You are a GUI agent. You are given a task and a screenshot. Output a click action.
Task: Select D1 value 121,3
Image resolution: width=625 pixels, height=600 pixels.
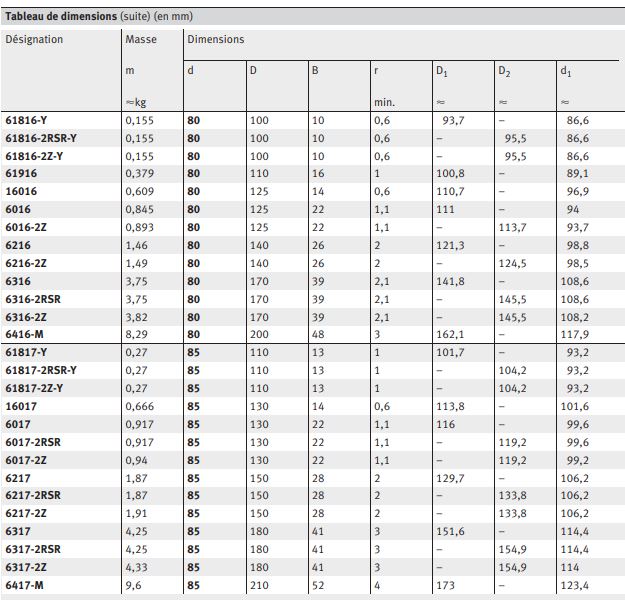coord(450,245)
